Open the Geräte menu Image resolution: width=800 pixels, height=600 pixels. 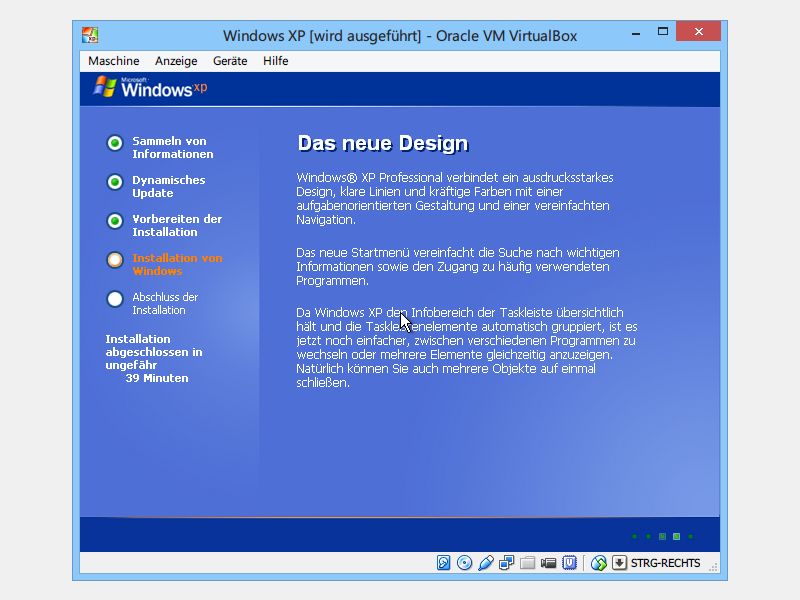pyautogui.click(x=230, y=61)
